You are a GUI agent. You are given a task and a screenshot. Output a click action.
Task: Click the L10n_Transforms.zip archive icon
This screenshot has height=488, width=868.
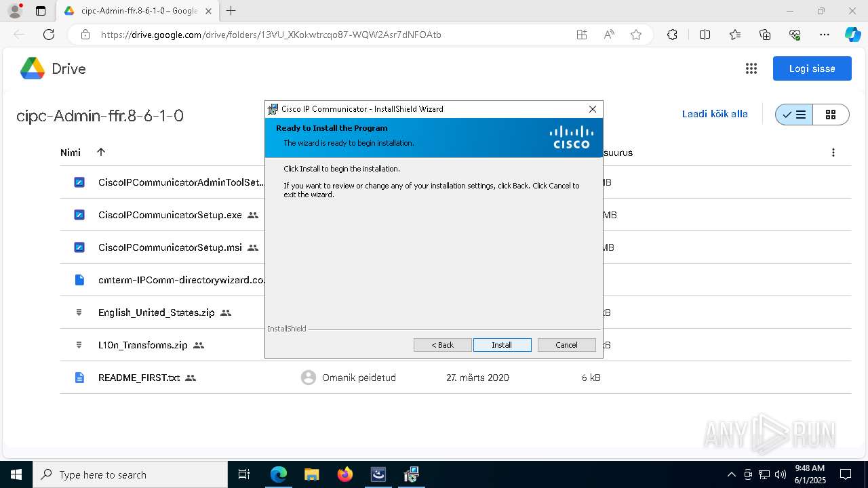tap(79, 345)
